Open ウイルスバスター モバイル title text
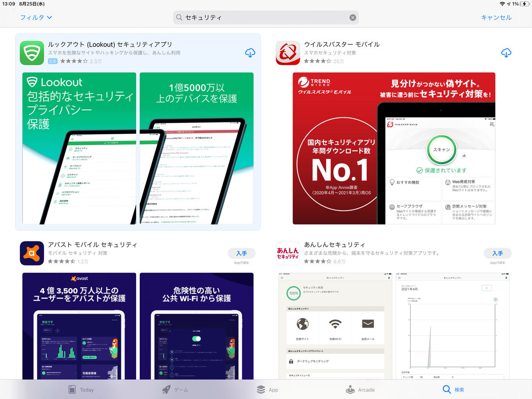This screenshot has width=532, height=399. click(342, 44)
